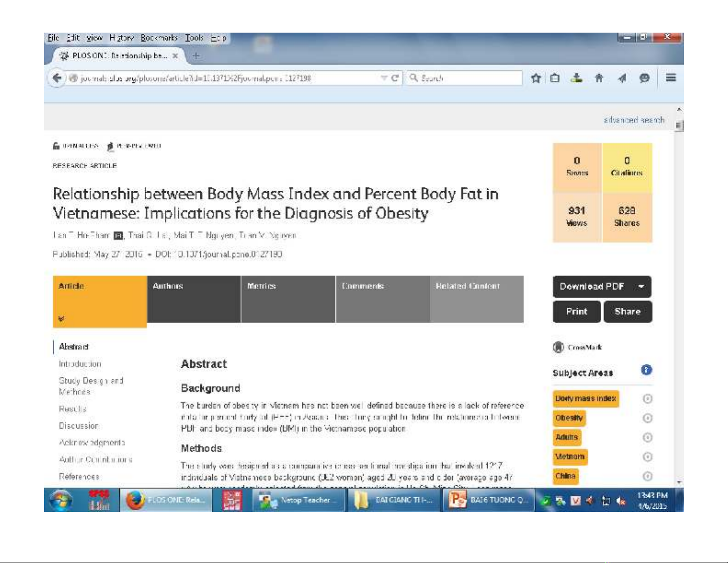
Task: Go to Firefox home page icon
Action: pyautogui.click(x=599, y=78)
